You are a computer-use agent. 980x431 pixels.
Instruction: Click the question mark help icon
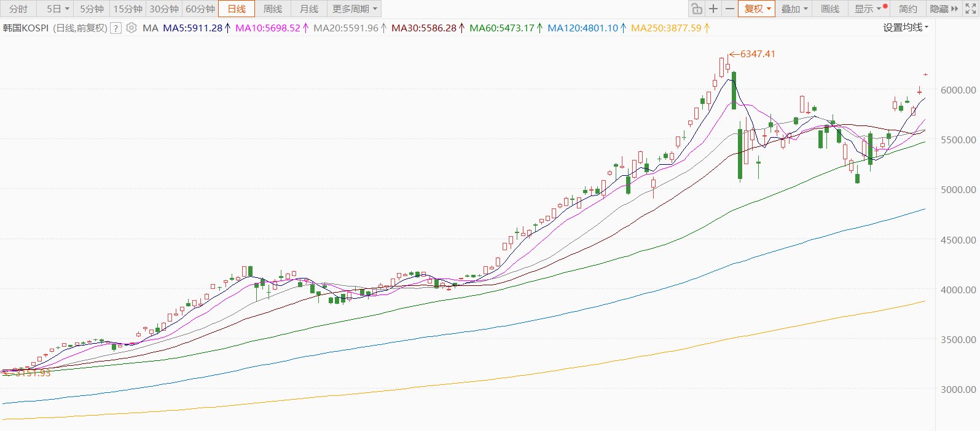click(x=116, y=28)
